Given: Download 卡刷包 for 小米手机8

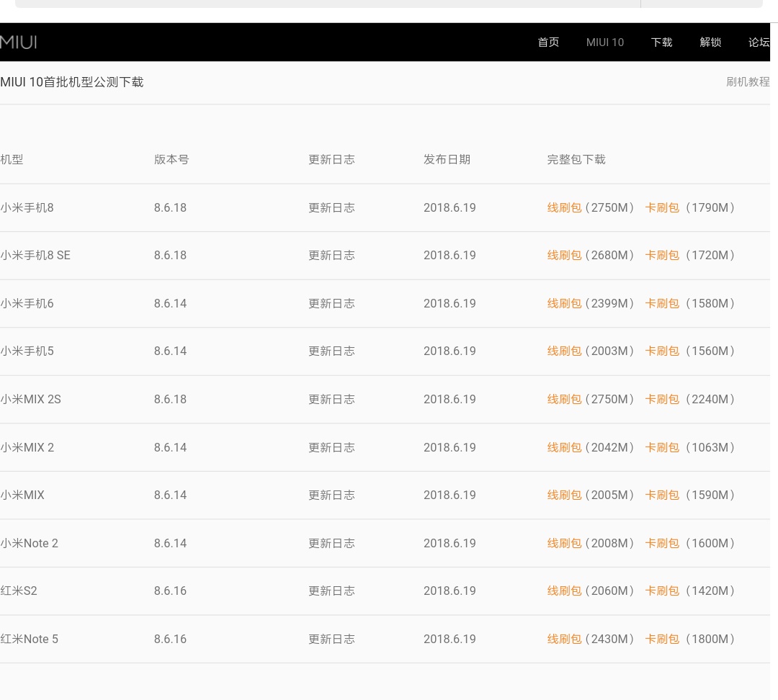Looking at the screenshot, I should tap(662, 207).
